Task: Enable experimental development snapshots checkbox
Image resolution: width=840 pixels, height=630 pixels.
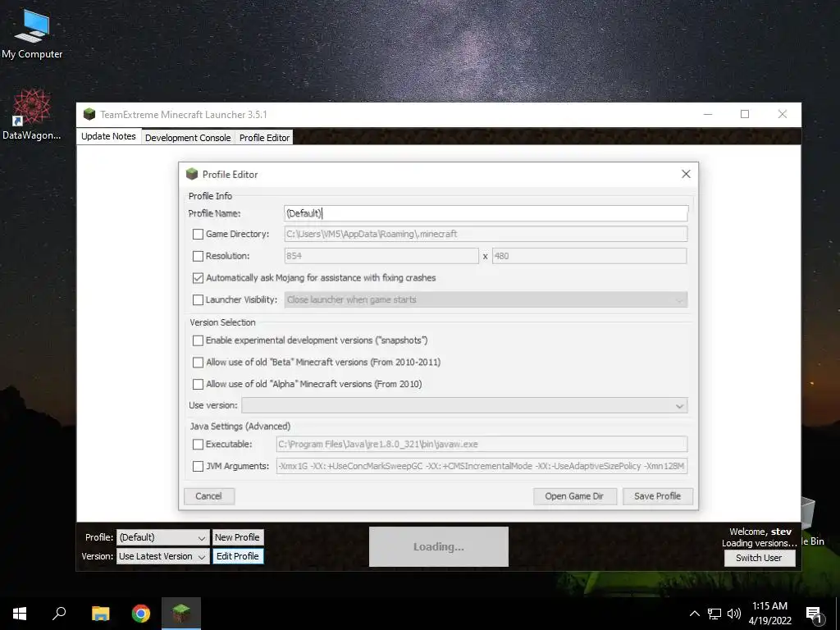Action: [198, 340]
